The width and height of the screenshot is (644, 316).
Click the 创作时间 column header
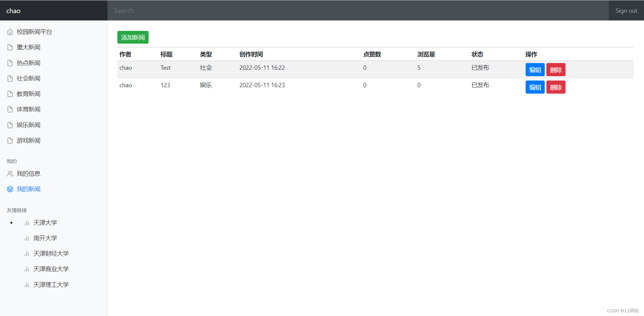(251, 54)
